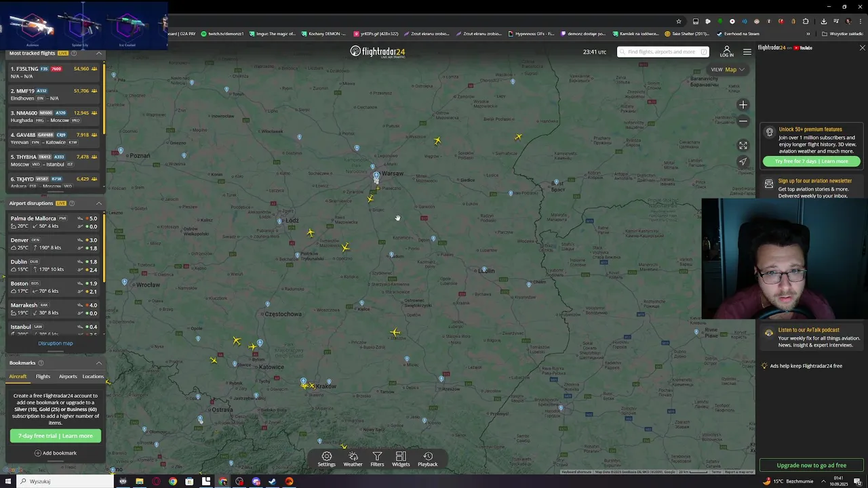Switch to Airports bookmarks tab

click(x=68, y=376)
